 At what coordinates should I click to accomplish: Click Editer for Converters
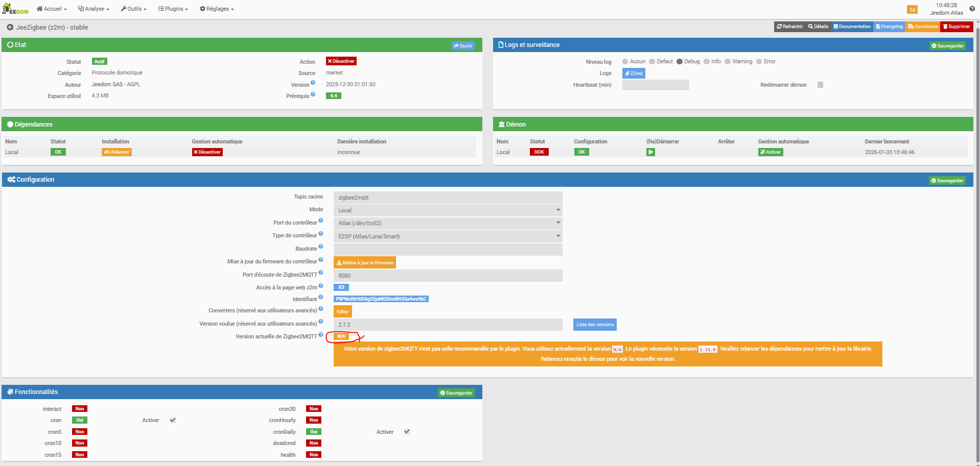point(343,312)
